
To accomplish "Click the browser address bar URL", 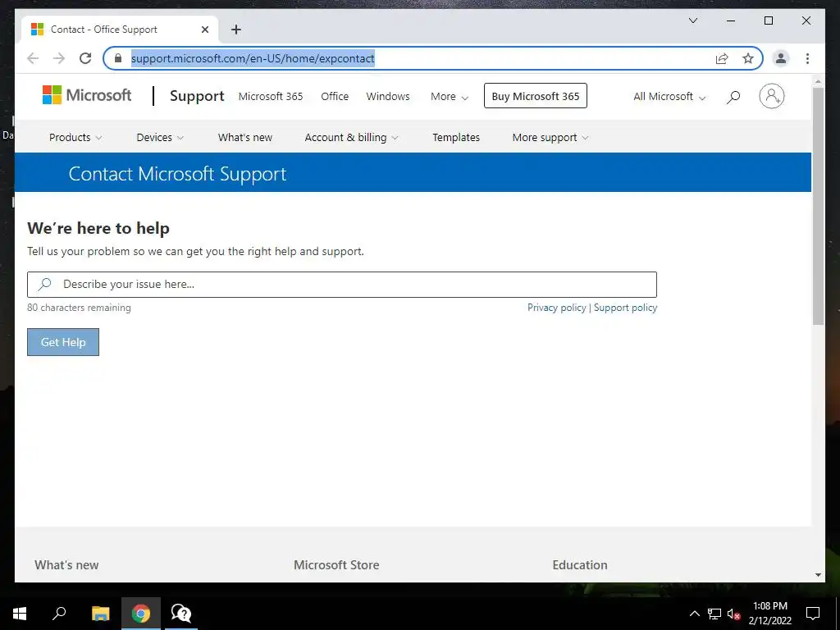I will pyautogui.click(x=253, y=58).
